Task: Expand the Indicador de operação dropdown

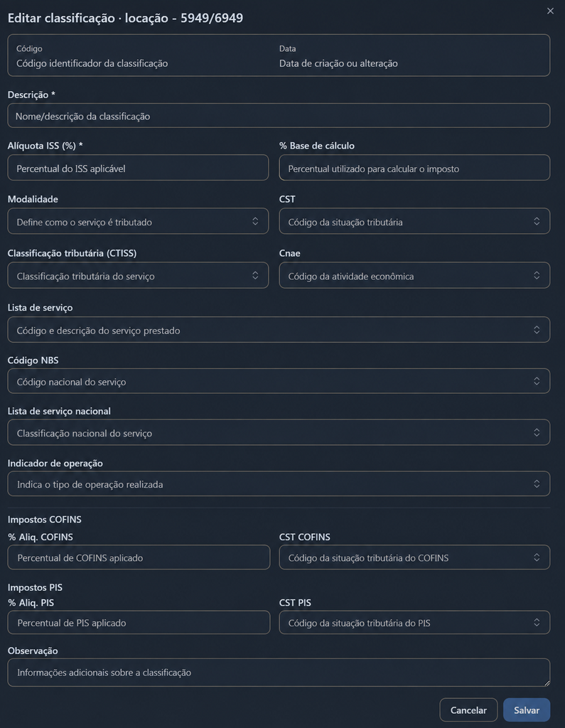Action: coord(279,483)
